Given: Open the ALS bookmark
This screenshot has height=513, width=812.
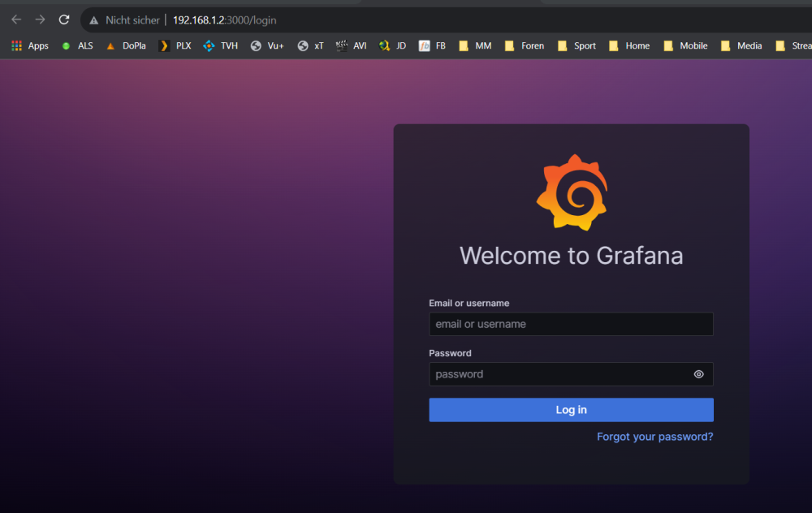Looking at the screenshot, I should click(78, 45).
